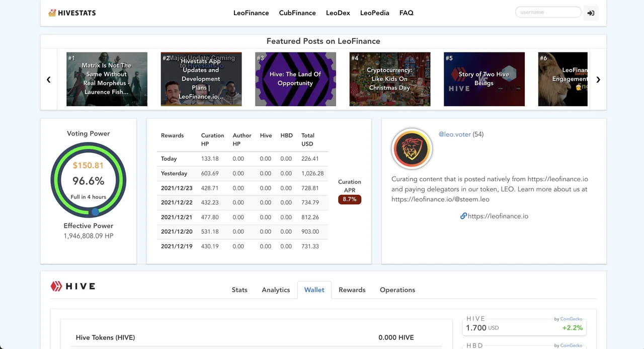Screen dimensions: 644x349
Task: Click the $150.81 vote value
Action: coord(88,165)
